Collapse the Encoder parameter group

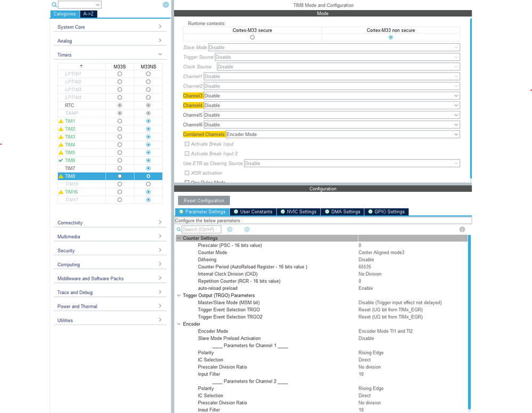[x=179, y=324]
